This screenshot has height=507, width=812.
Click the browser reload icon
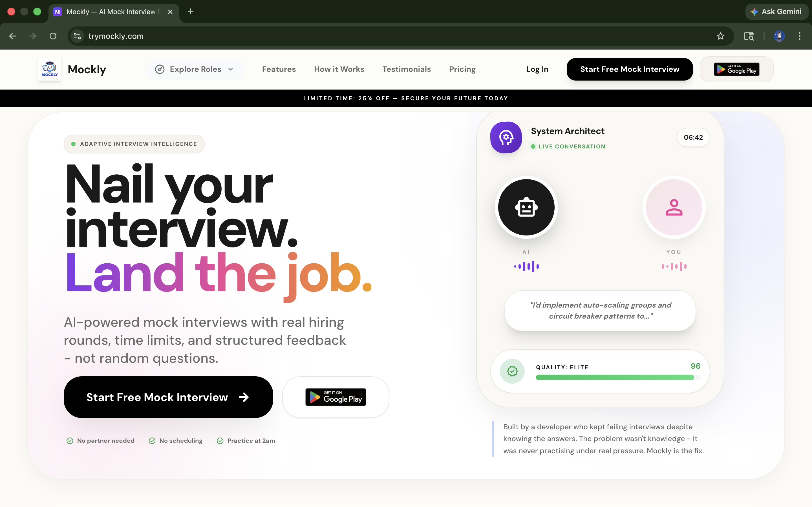pos(53,36)
